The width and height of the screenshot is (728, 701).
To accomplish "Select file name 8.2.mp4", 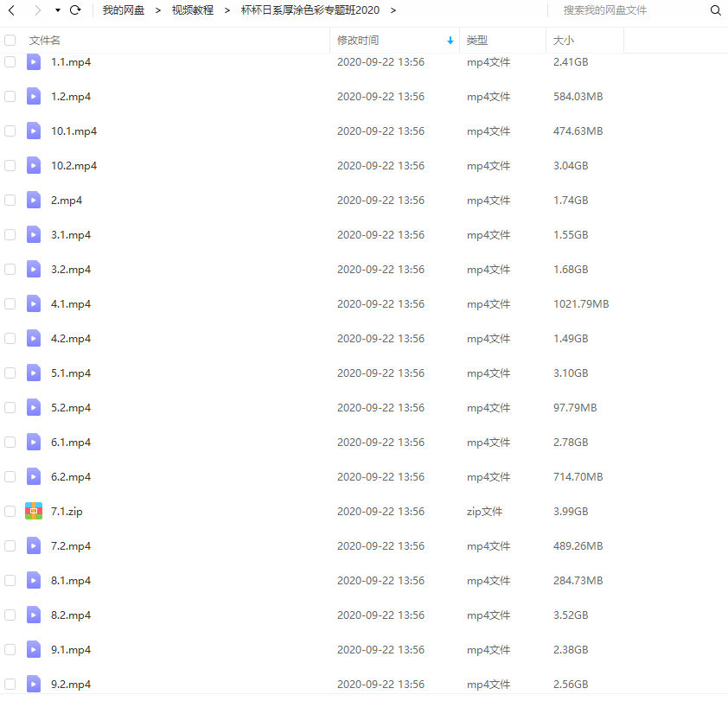I will click(71, 615).
